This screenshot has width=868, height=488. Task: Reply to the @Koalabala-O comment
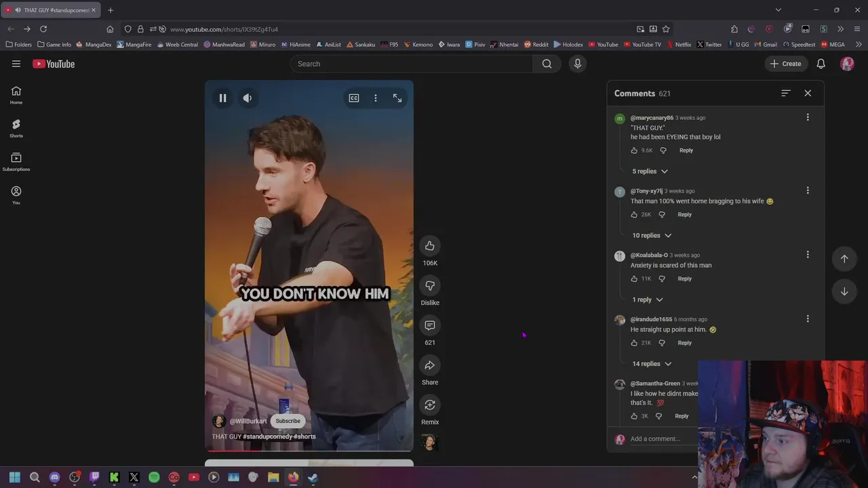click(685, 279)
